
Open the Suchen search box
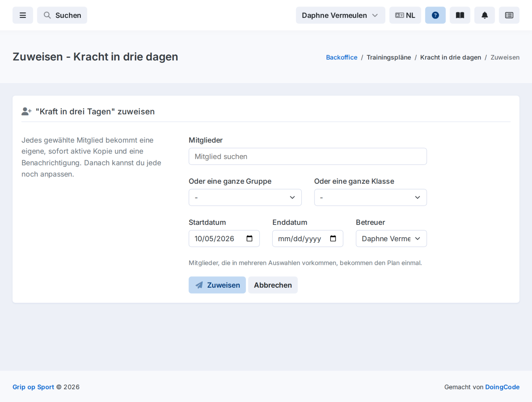tap(62, 15)
